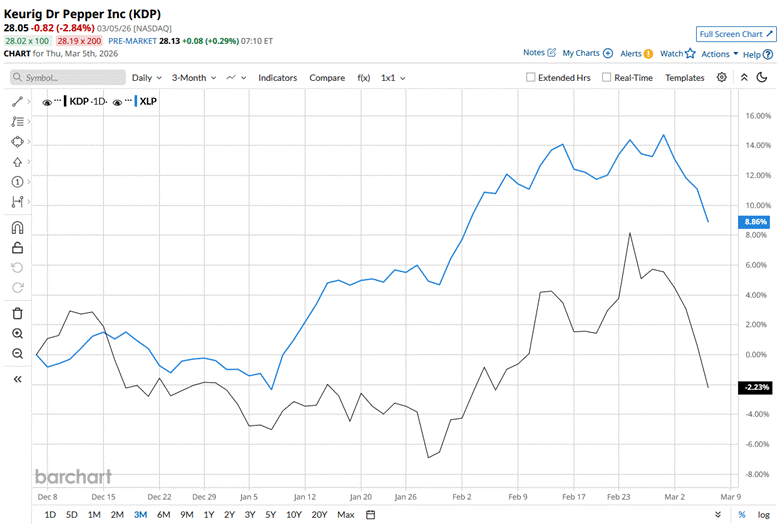The width and height of the screenshot is (780, 524).
Task: Toggle the lock drawings icon
Action: pyautogui.click(x=17, y=247)
